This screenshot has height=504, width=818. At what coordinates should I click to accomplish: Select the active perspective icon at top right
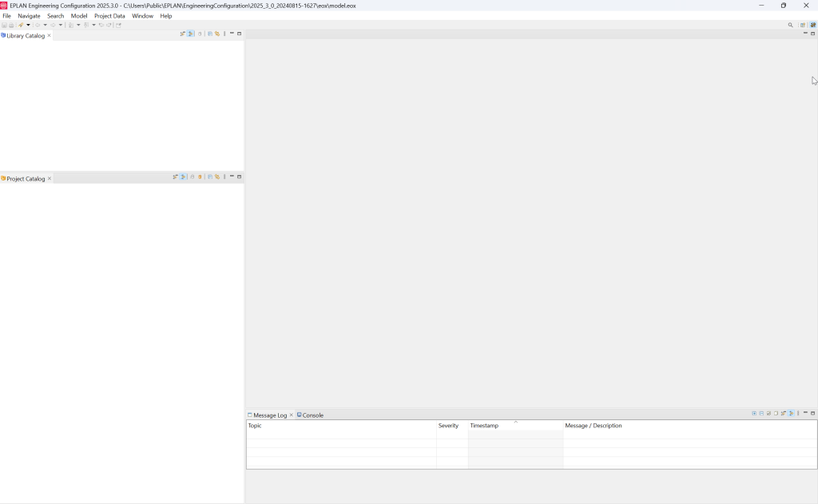pyautogui.click(x=812, y=25)
